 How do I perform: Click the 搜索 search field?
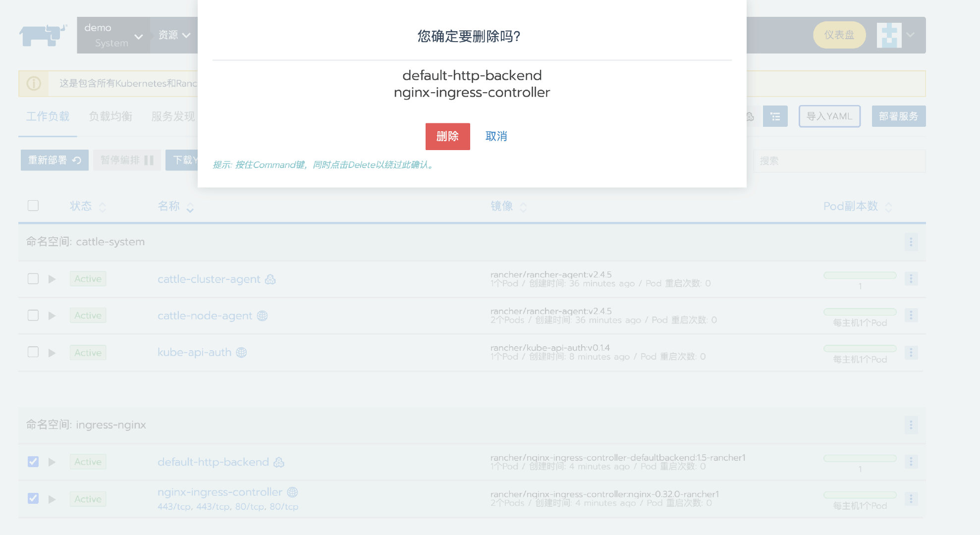tap(839, 161)
